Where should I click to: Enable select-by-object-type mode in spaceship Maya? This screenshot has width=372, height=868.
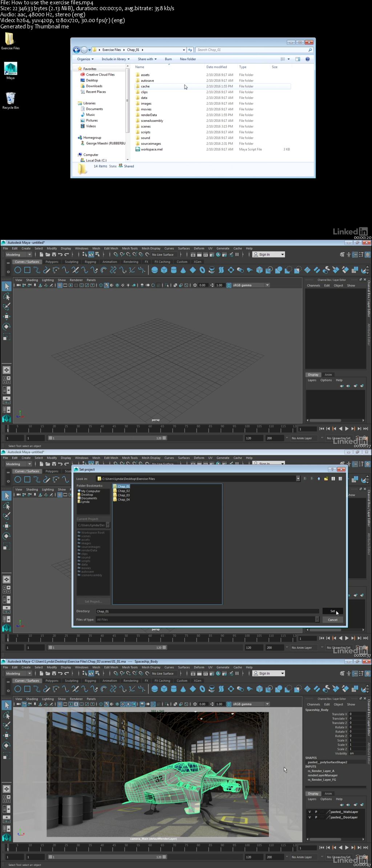(91, 673)
